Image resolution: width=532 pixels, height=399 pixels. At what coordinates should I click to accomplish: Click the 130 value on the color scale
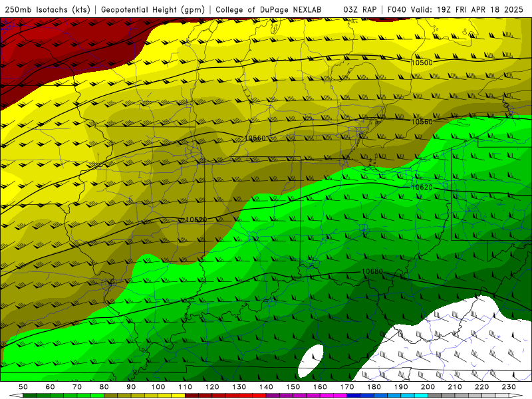(x=239, y=387)
